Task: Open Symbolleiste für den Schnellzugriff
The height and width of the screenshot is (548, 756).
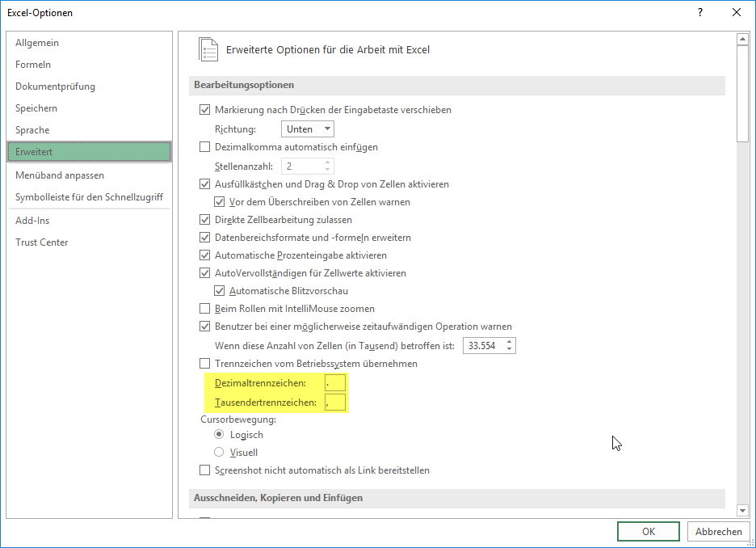Action: point(89,197)
